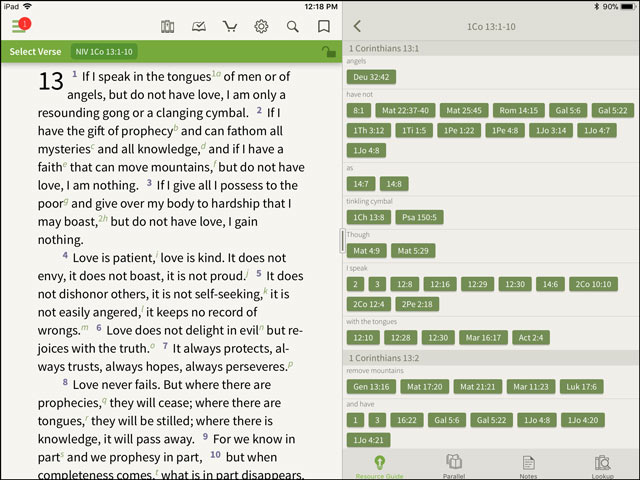Tap the battery indicator in status bar
Image resolution: width=640 pixels, height=480 pixels.
628,6
